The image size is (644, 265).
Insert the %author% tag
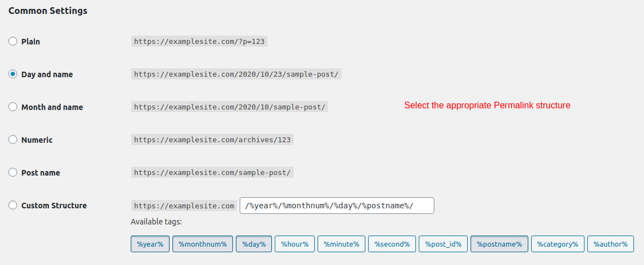(x=610, y=244)
